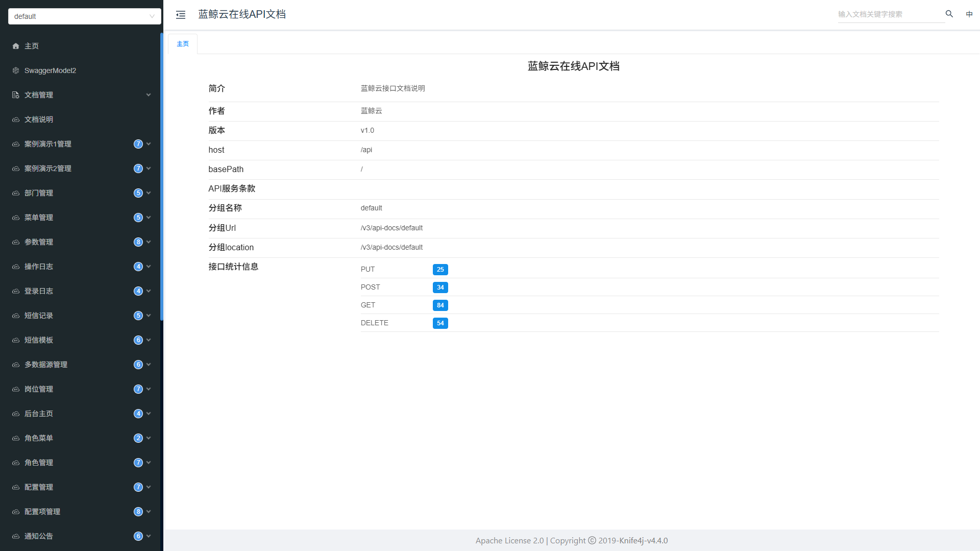Expand the 参数管理 chevron
The image size is (980, 551).
pyautogui.click(x=149, y=242)
